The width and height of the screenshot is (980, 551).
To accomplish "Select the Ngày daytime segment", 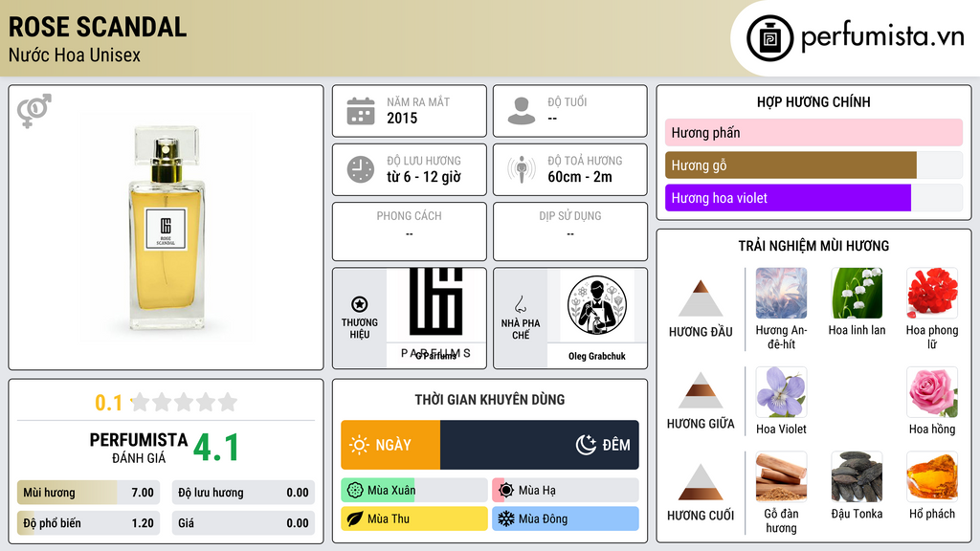I will 390,445.
